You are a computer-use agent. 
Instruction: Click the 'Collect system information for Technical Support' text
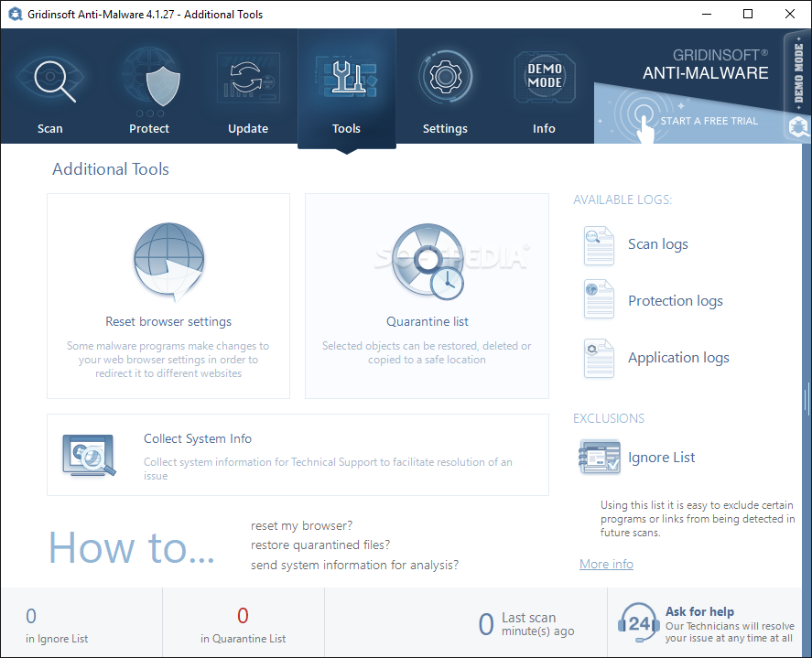click(328, 469)
